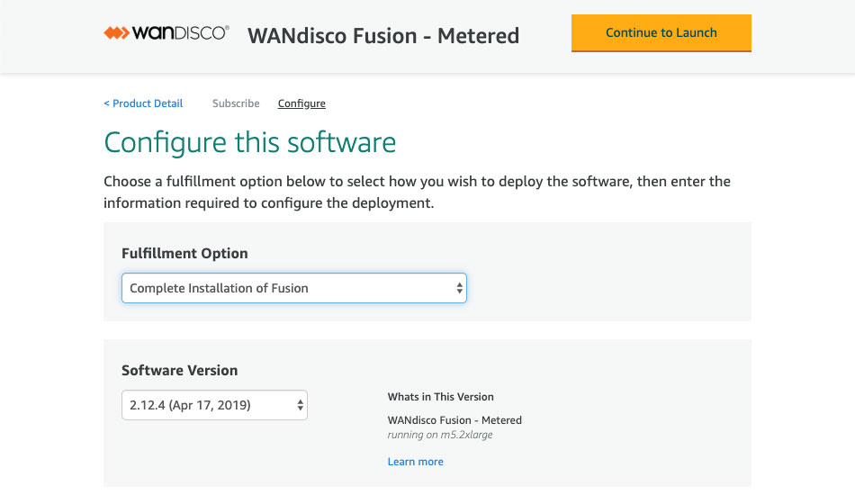
Task: Click the Fulfillment Option label
Action: (x=184, y=253)
